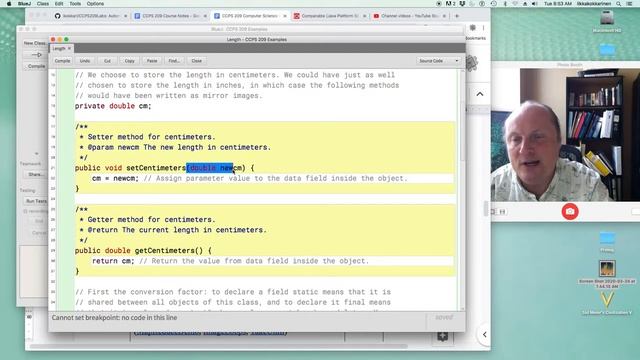Click New Class button in BlueJ main window
The image size is (640, 360).
34,43
